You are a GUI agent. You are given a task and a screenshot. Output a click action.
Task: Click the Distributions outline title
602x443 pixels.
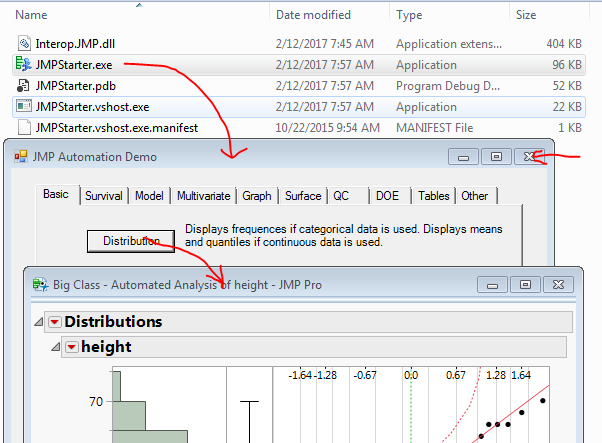click(113, 322)
